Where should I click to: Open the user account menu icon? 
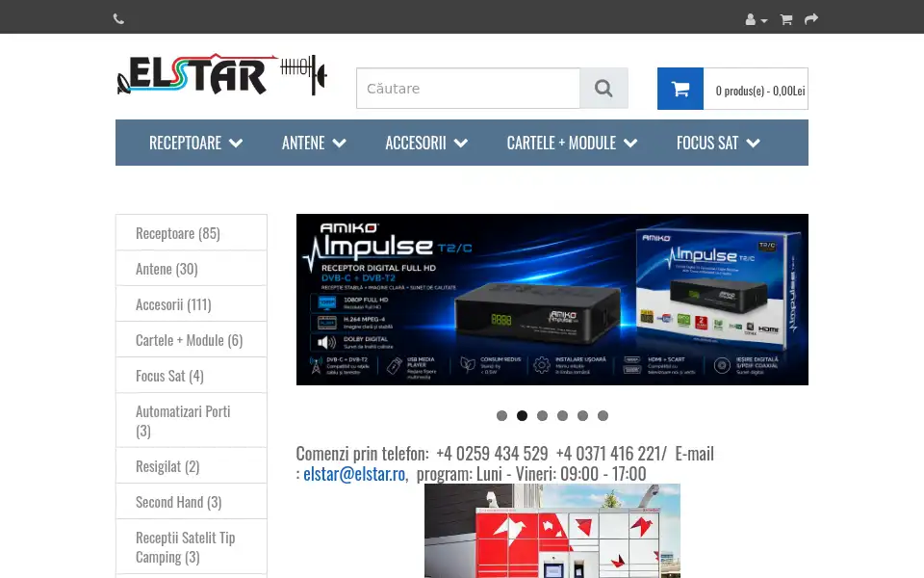coord(756,19)
